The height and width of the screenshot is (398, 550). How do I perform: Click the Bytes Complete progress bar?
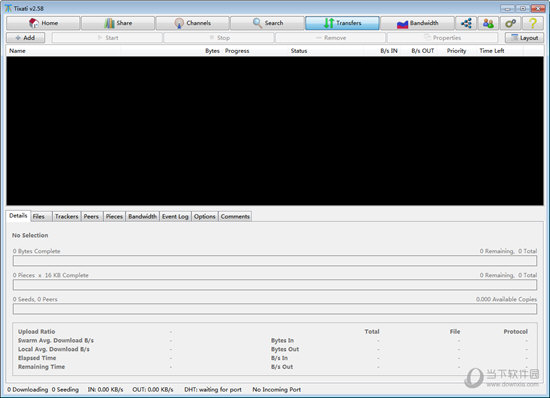coord(275,261)
